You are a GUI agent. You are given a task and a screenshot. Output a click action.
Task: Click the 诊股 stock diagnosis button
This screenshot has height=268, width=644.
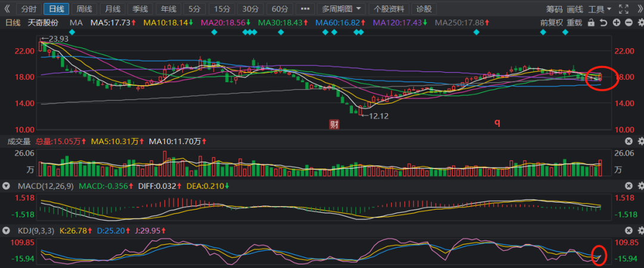(x=424, y=9)
